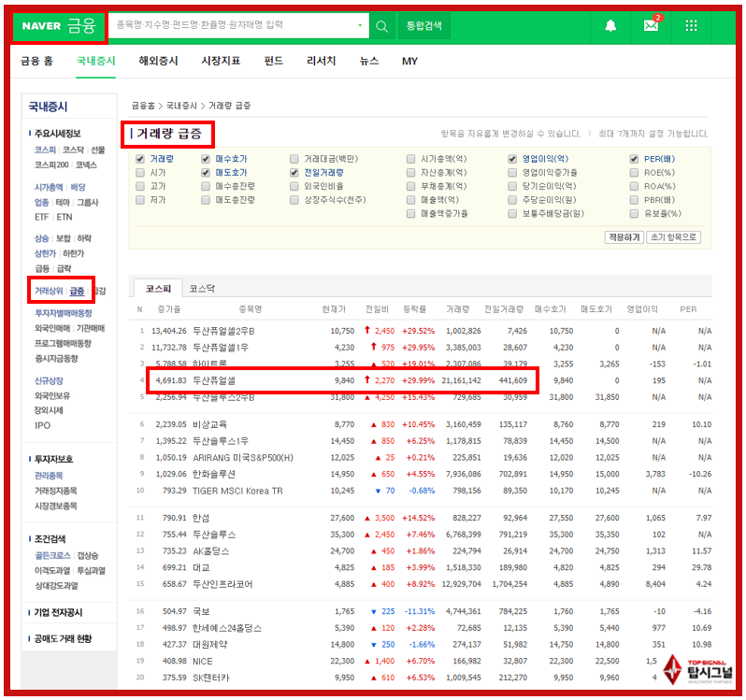746x700 pixels.
Task: Check the 외국인비율 checkbox
Action: click(294, 186)
